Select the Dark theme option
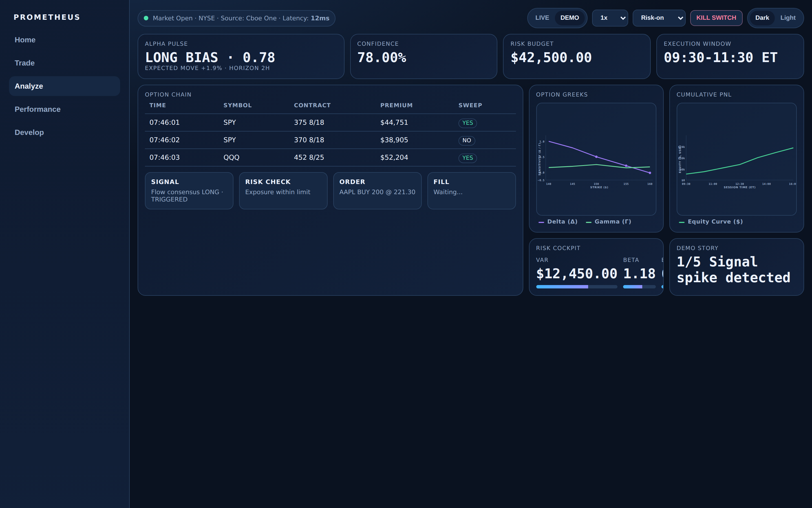This screenshot has height=508, width=812. point(762,18)
